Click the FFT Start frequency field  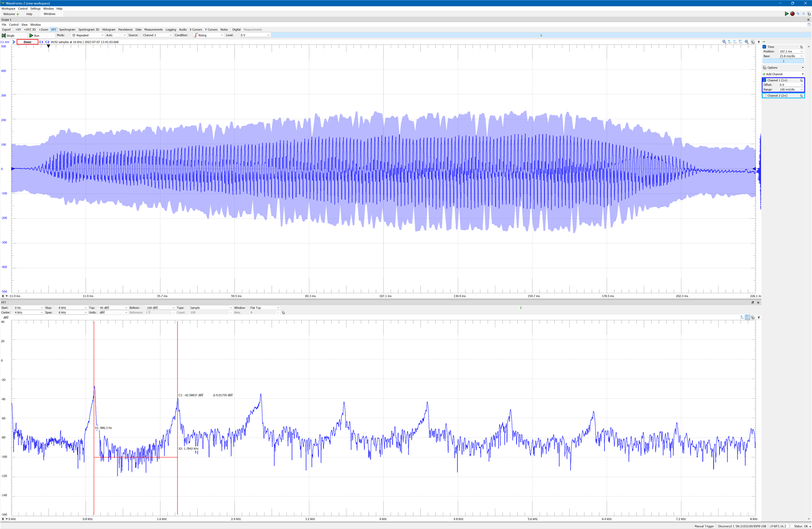click(28, 308)
